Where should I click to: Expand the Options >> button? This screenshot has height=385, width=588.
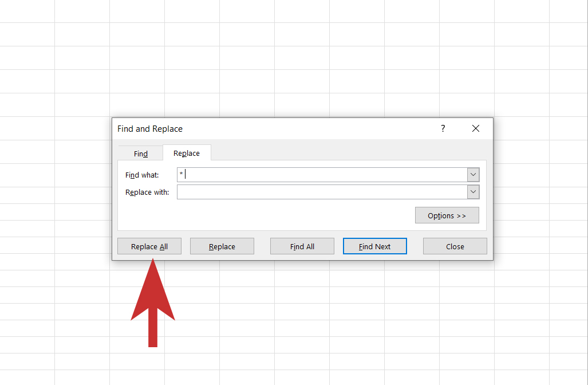click(x=447, y=215)
